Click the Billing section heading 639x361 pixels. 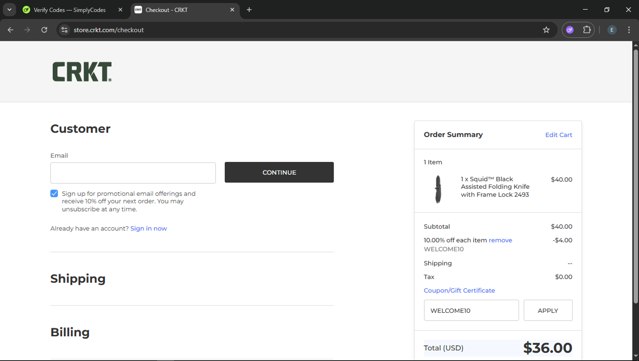point(70,332)
